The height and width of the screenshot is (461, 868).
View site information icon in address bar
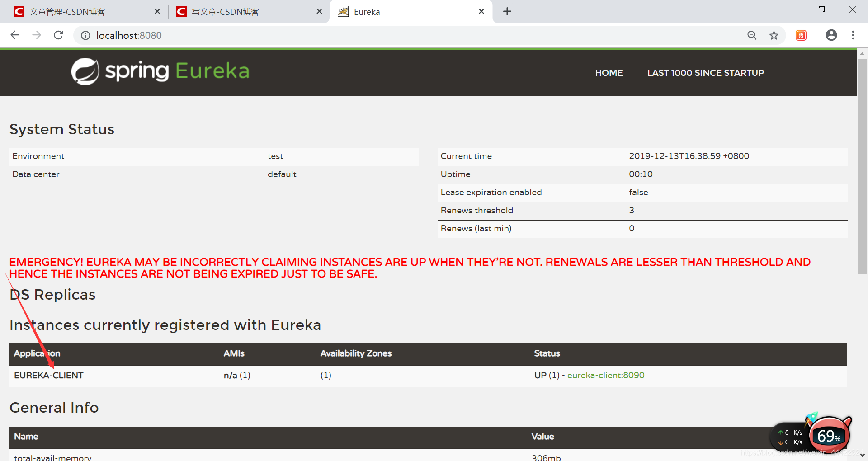tap(85, 35)
